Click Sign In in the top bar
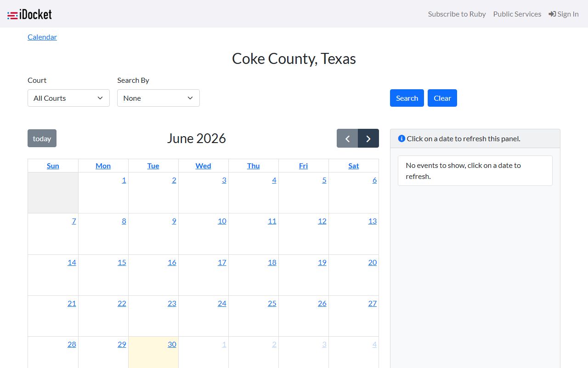The height and width of the screenshot is (368, 588). coord(564,14)
